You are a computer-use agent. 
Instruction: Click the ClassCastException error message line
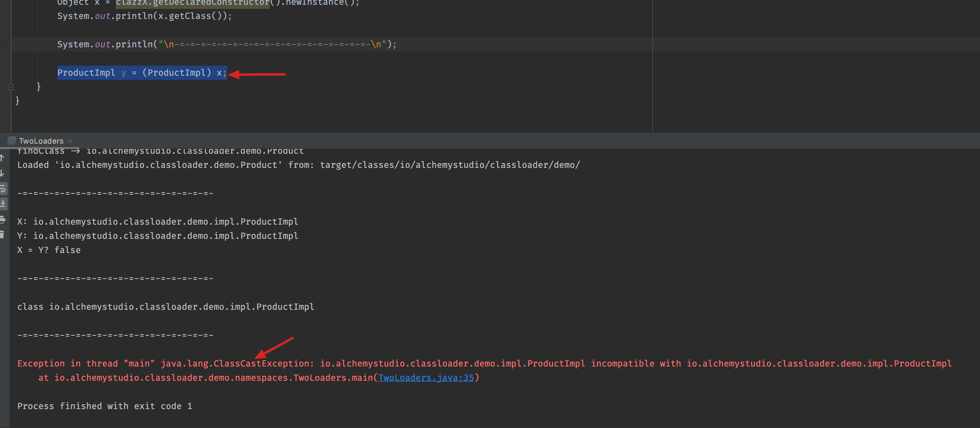click(483, 364)
